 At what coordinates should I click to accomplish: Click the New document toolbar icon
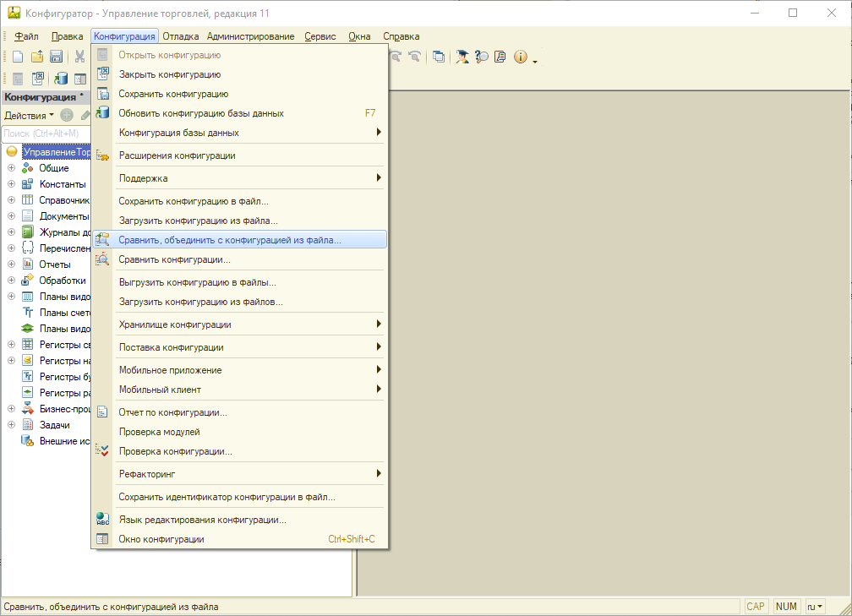(x=18, y=57)
